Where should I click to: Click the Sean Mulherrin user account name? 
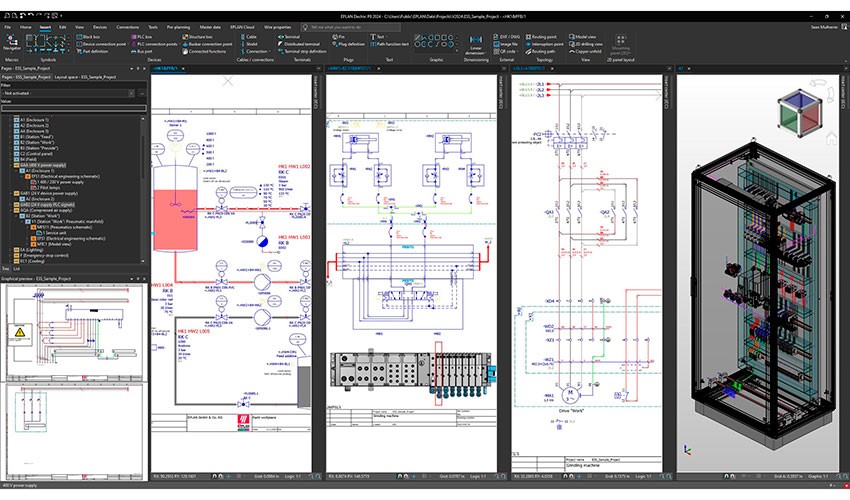(x=824, y=27)
